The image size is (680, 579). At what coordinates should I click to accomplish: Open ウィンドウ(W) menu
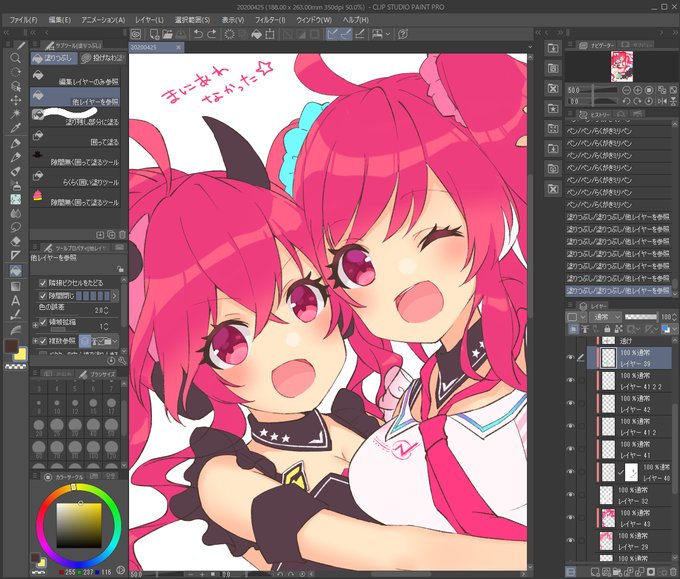[x=314, y=20]
